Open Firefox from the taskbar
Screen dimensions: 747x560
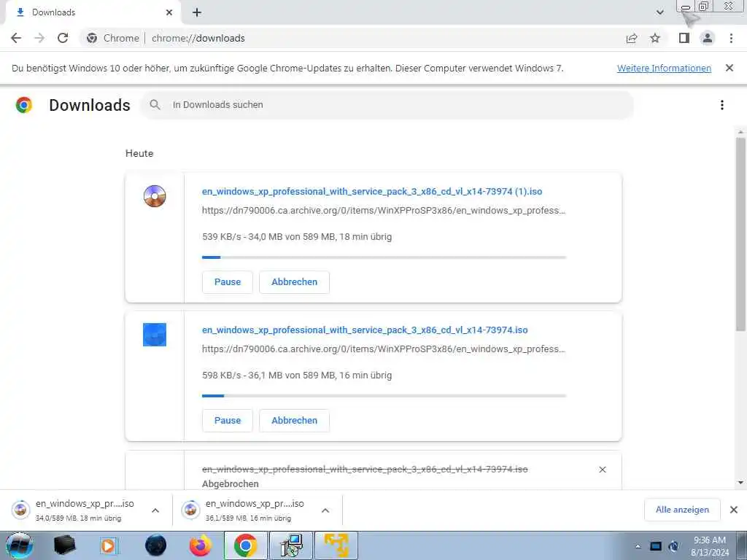(201, 545)
